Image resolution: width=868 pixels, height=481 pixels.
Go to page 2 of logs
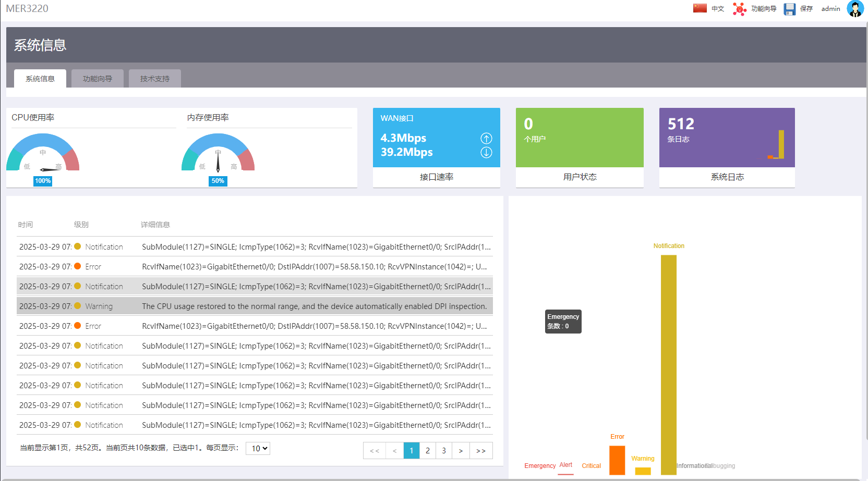(428, 451)
